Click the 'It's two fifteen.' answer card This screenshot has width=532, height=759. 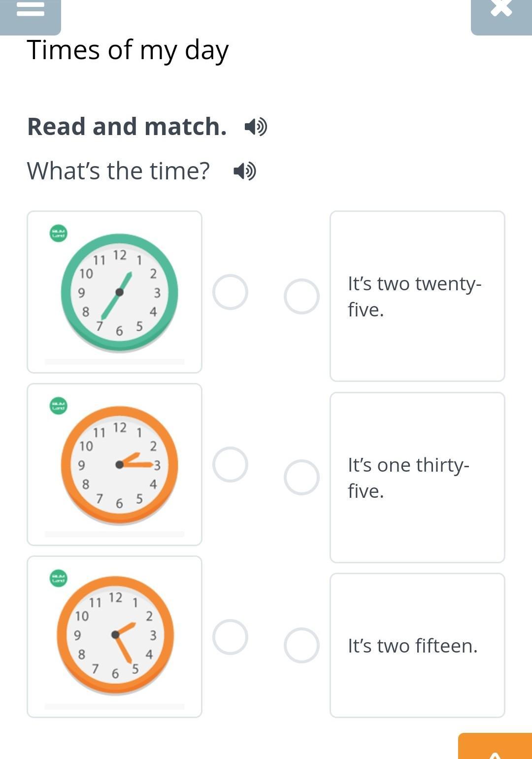coord(417,645)
